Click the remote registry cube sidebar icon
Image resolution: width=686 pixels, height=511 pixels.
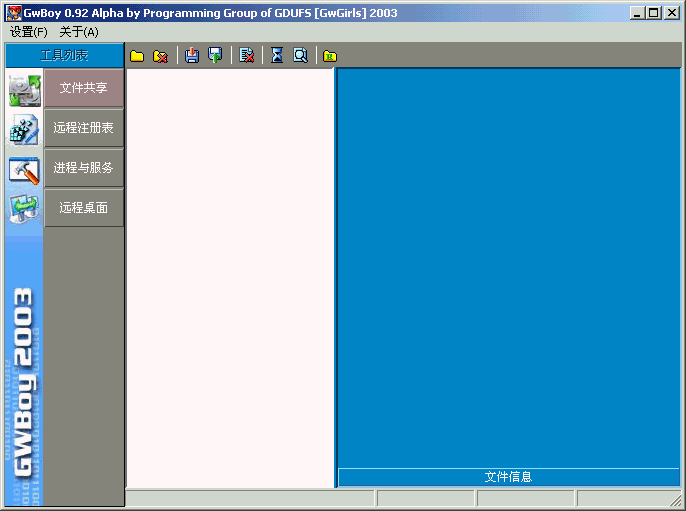coord(24,130)
